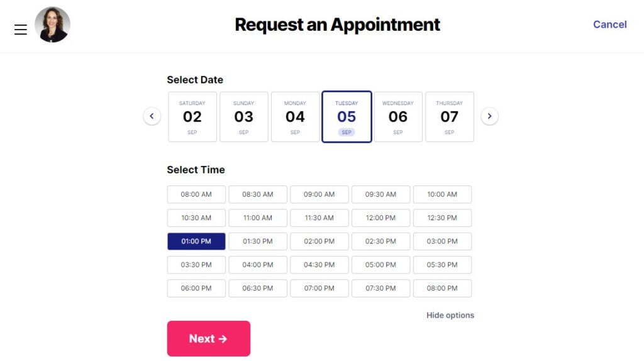Select Saturday 02 Sep date

click(192, 117)
